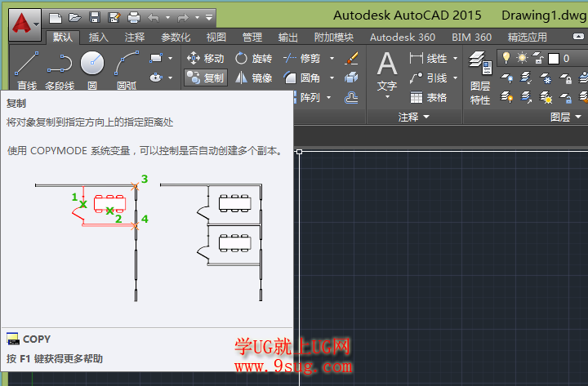Toggle layer 0 on/off lightbulb

pos(506,58)
